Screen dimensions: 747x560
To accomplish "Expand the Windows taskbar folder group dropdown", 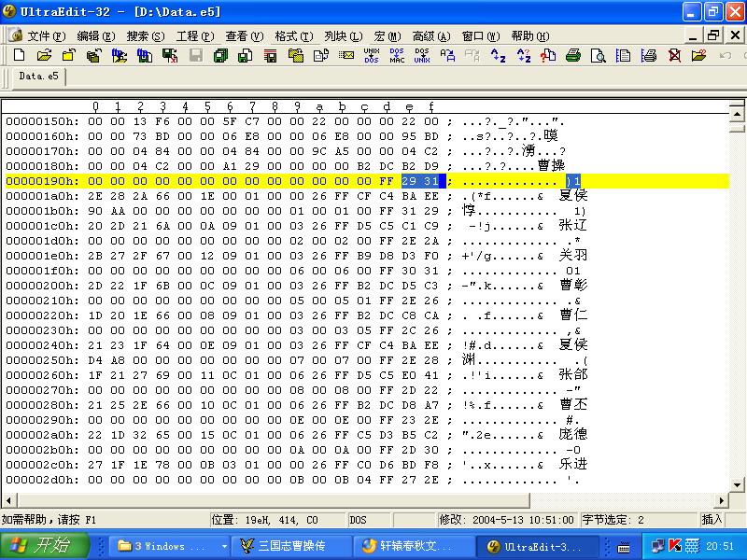I will tap(224, 546).
